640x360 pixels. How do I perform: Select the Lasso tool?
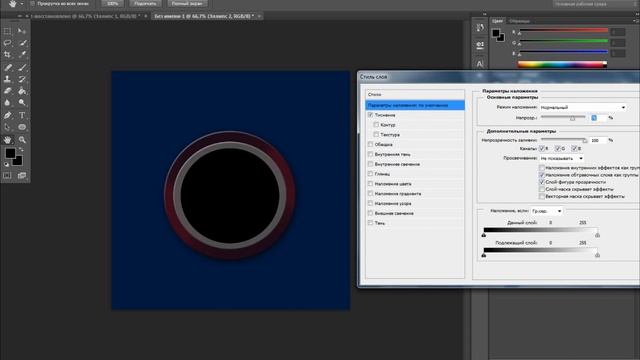point(7,43)
